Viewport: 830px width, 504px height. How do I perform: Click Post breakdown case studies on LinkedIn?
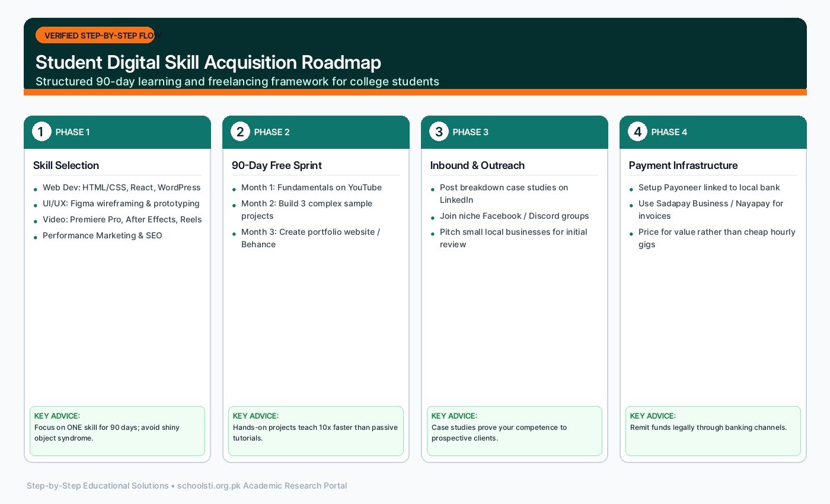coord(504,193)
